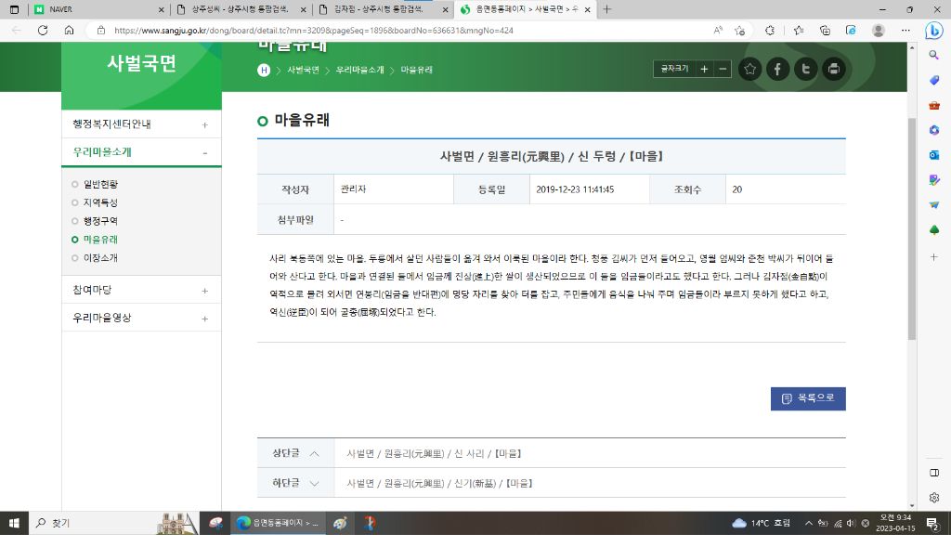
Task: Select 지역특성 submenu item
Action: pyautogui.click(x=100, y=202)
